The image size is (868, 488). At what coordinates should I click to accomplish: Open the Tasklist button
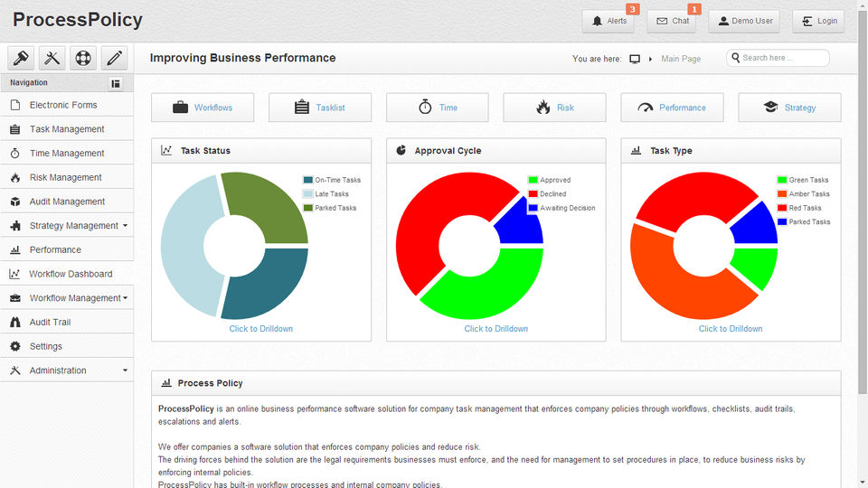tap(320, 108)
